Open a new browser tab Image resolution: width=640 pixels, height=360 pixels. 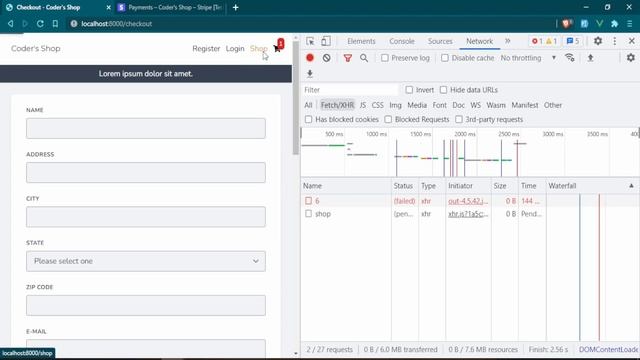(236, 7)
